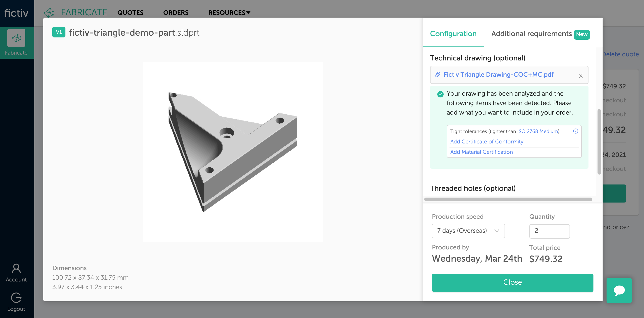The image size is (644, 318).
Task: Go to the Quotes page
Action: (x=130, y=12)
